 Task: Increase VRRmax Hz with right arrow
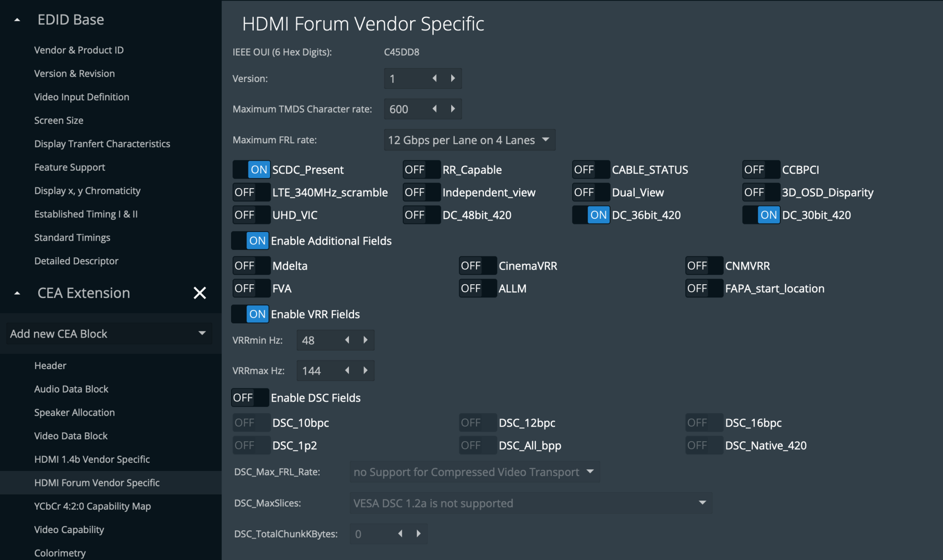pyautogui.click(x=365, y=371)
